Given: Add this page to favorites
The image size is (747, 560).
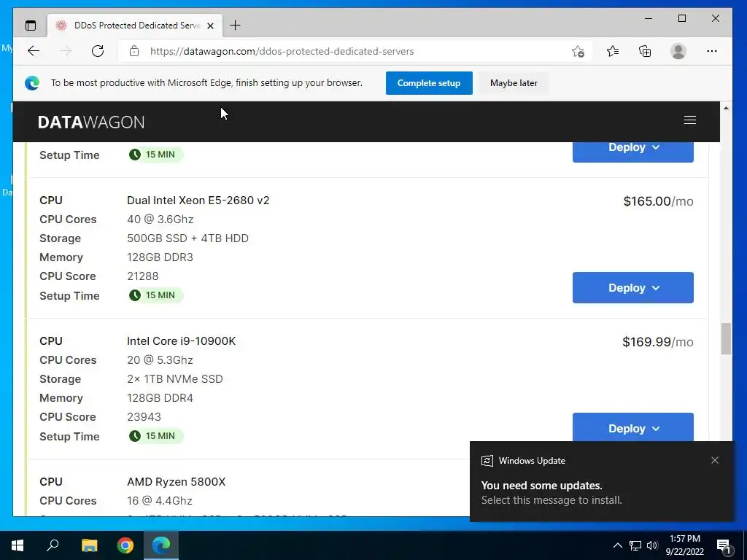Looking at the screenshot, I should click(578, 51).
